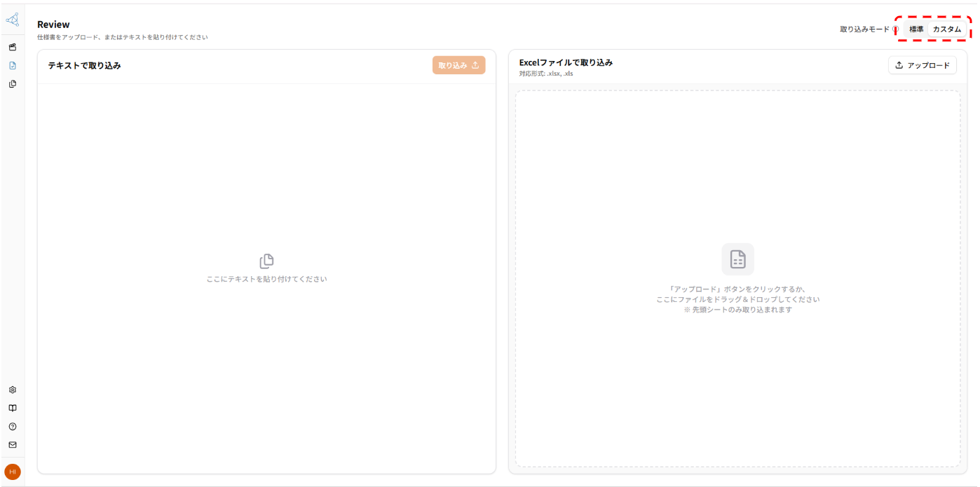Click the Review page heading
Viewport: 980px width, 487px height.
tap(53, 25)
